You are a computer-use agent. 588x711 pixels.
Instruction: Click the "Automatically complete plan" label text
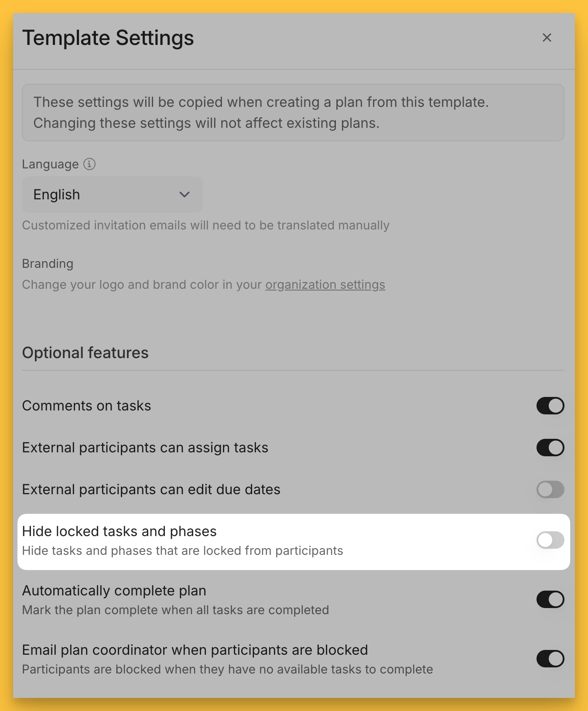click(x=114, y=591)
